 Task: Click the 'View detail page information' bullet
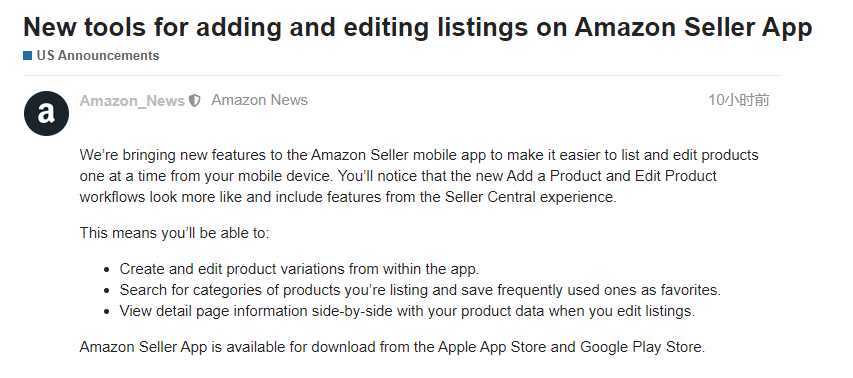407,312
